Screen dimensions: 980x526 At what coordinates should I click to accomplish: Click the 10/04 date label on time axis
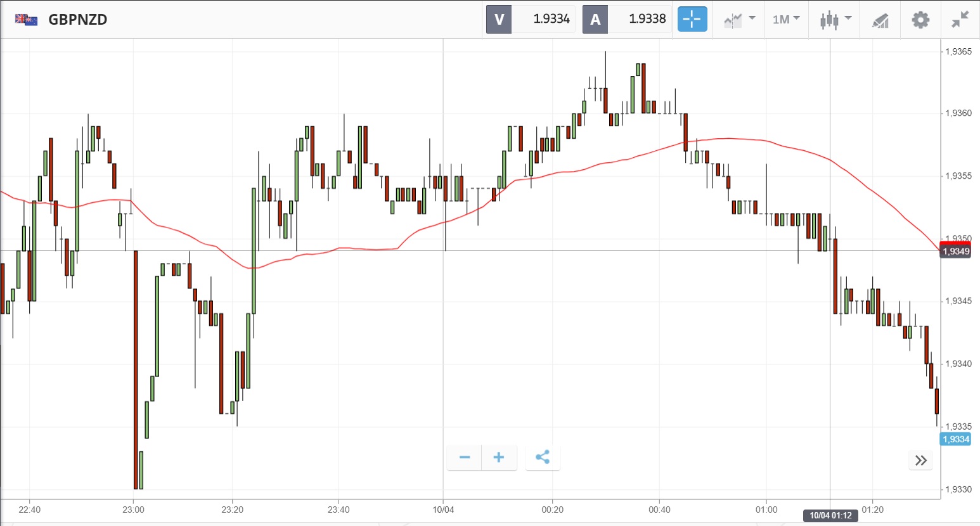pyautogui.click(x=443, y=510)
